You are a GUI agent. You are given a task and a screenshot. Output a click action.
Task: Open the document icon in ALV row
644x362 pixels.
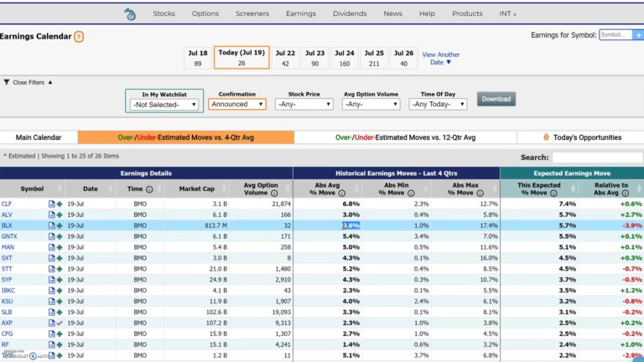coord(51,215)
